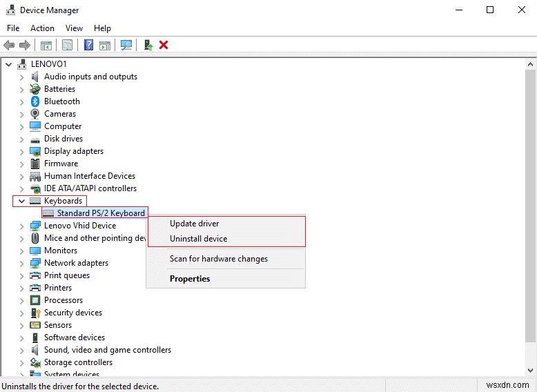The height and width of the screenshot is (392, 537).
Task: Click the Cameras webcam icon
Action: [35, 114]
